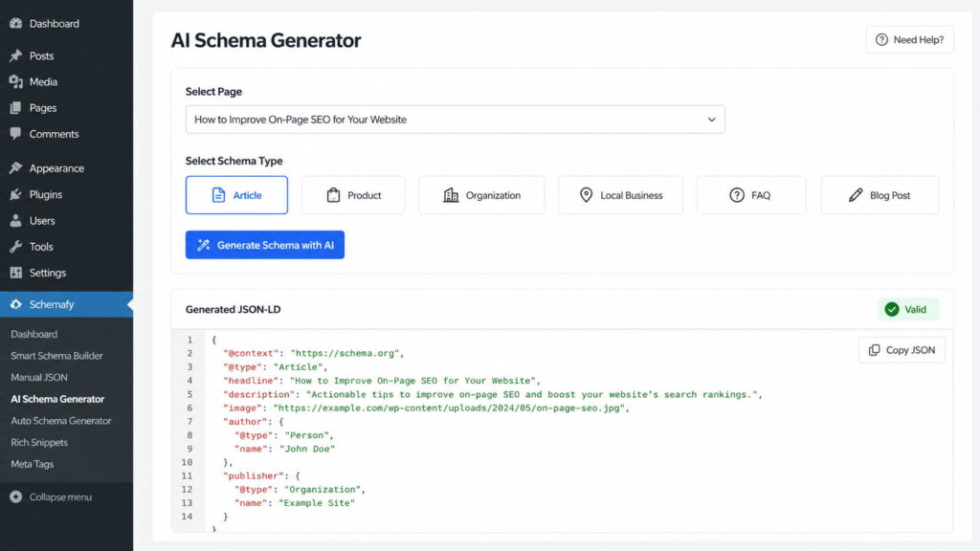Click the Posts pushpin icon

pos(15,55)
